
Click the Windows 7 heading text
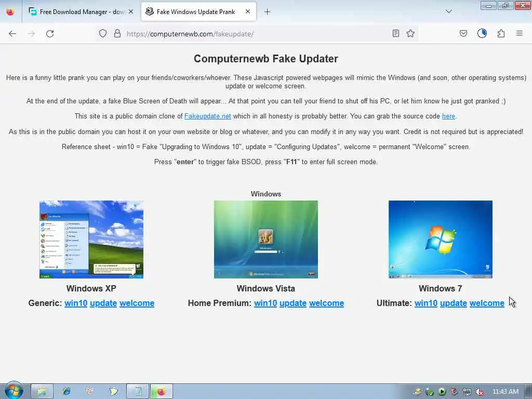coord(441,288)
